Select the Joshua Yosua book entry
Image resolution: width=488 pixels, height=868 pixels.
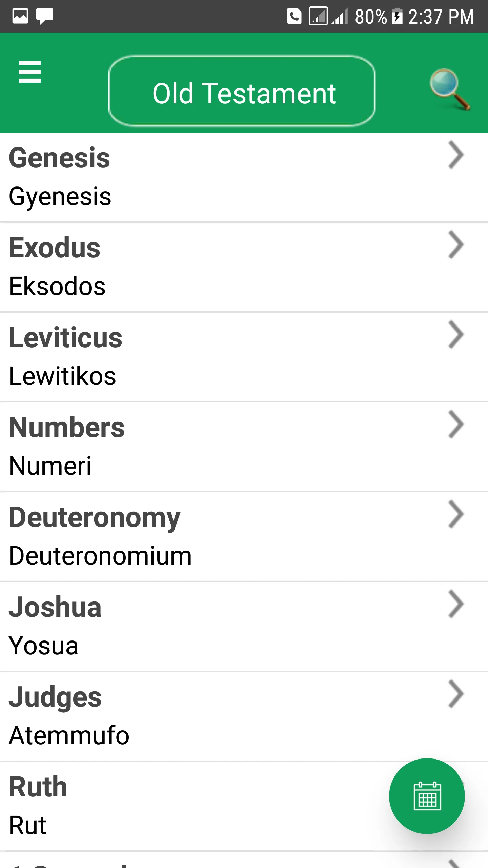coord(244,627)
